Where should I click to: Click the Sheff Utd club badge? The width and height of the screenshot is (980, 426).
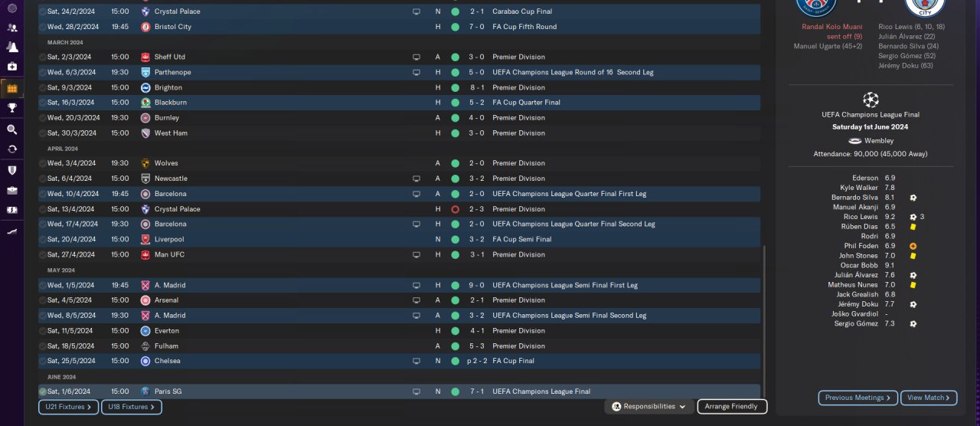pyautogui.click(x=145, y=57)
